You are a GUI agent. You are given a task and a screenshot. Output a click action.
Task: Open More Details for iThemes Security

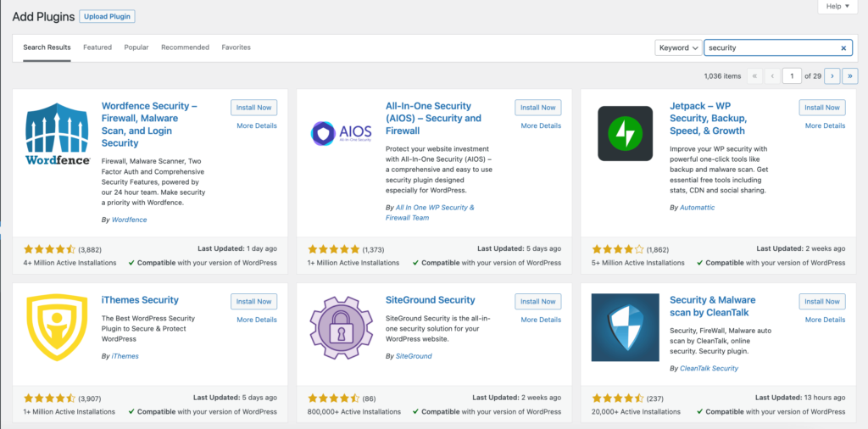point(257,320)
